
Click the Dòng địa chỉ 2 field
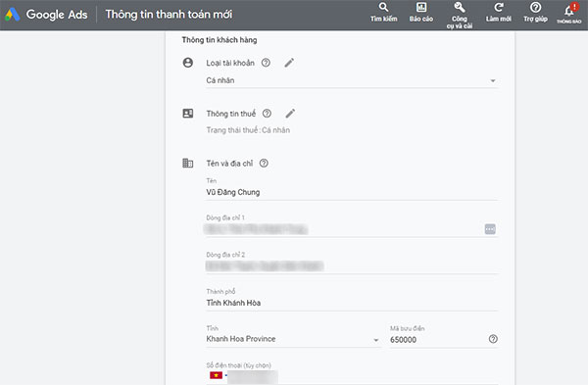[352, 266]
